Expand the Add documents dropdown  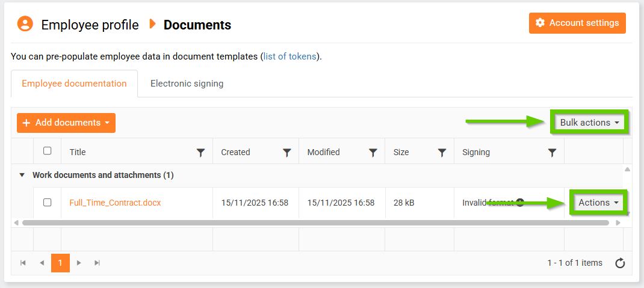[66, 123]
